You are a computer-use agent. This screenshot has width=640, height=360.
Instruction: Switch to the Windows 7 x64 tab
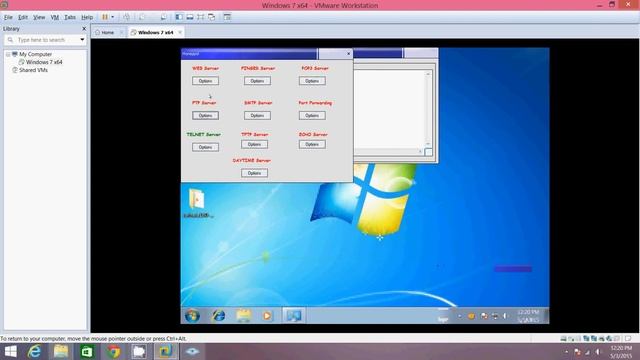point(155,32)
